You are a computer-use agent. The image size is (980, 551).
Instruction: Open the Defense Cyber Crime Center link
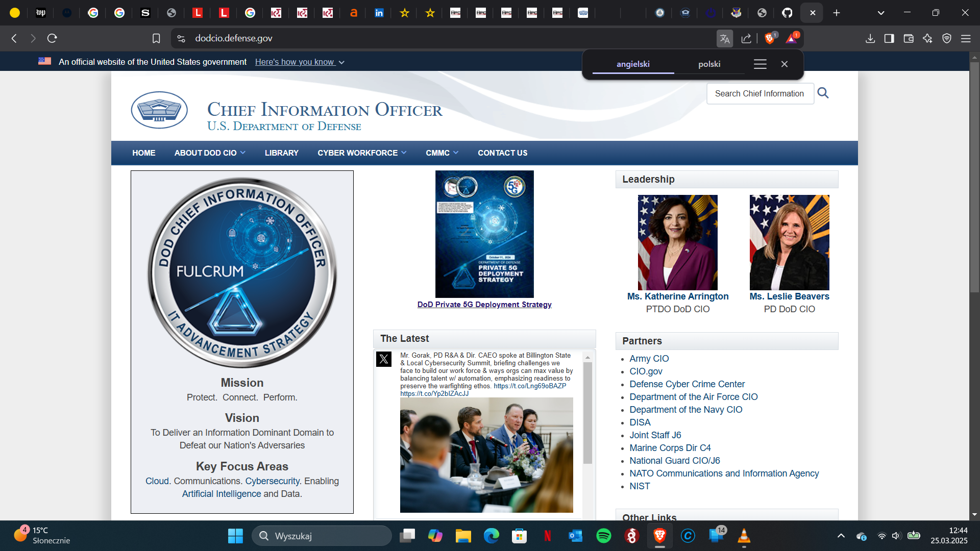pos(687,384)
